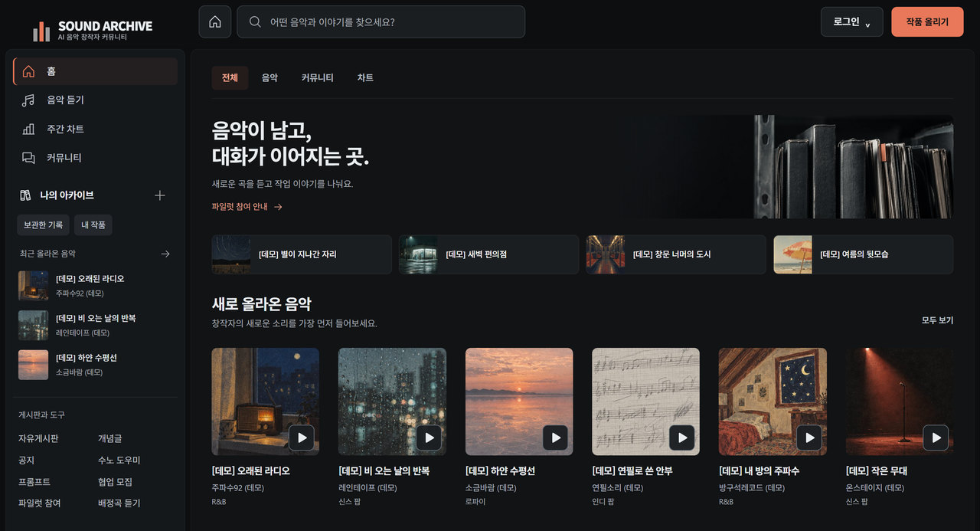
Task: Click the 로파이 genre label
Action: coord(475,502)
